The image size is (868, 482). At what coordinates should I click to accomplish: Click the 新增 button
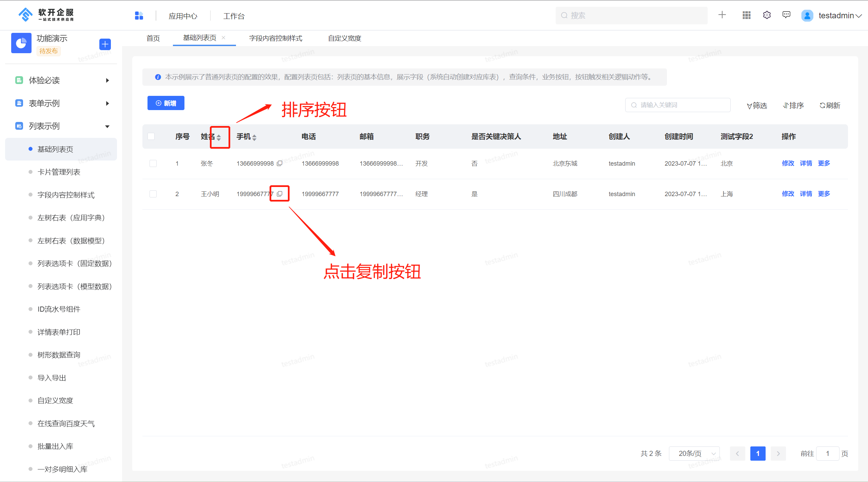pyautogui.click(x=166, y=103)
